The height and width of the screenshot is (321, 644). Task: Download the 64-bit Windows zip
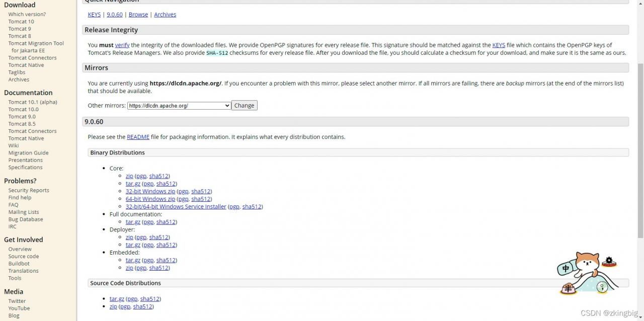150,199
